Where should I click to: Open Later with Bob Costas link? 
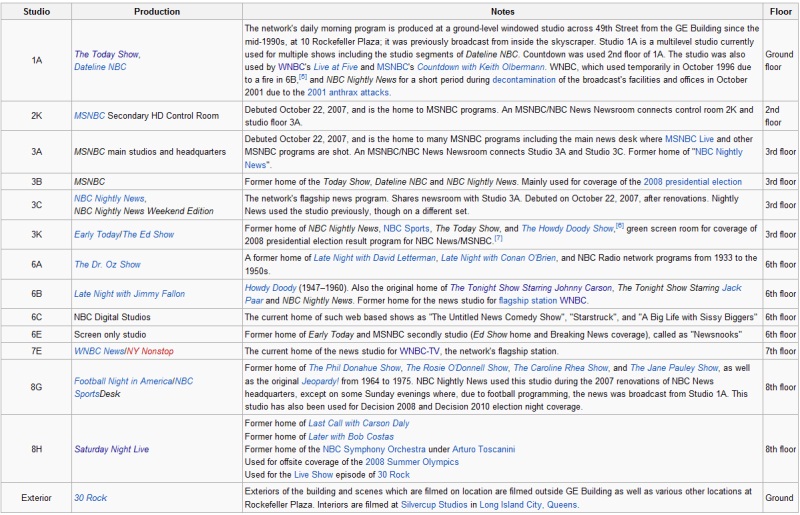coord(351,437)
